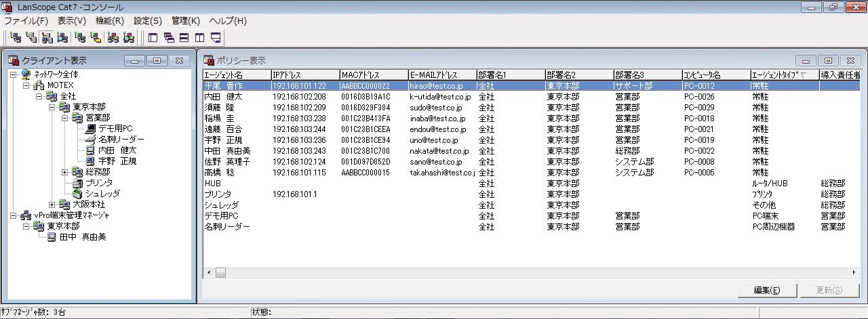Expand the 総務部 tree node
Viewport: 868px width, 319px height.
(x=65, y=172)
